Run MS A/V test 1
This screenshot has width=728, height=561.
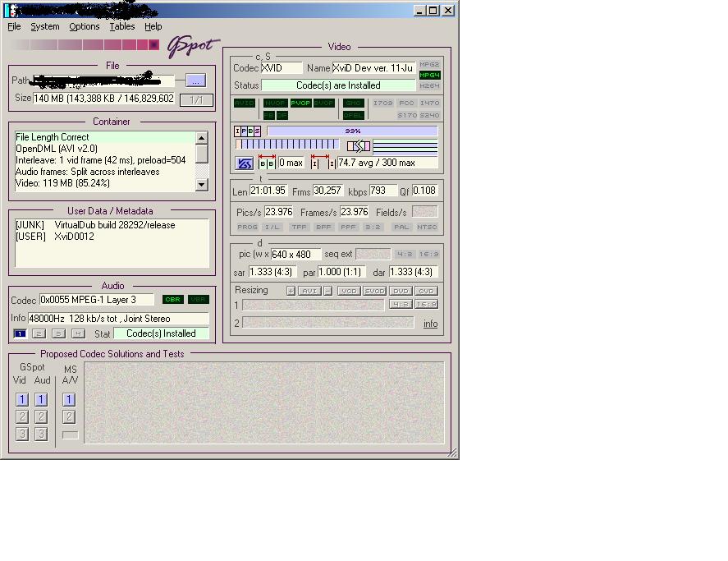tap(69, 400)
